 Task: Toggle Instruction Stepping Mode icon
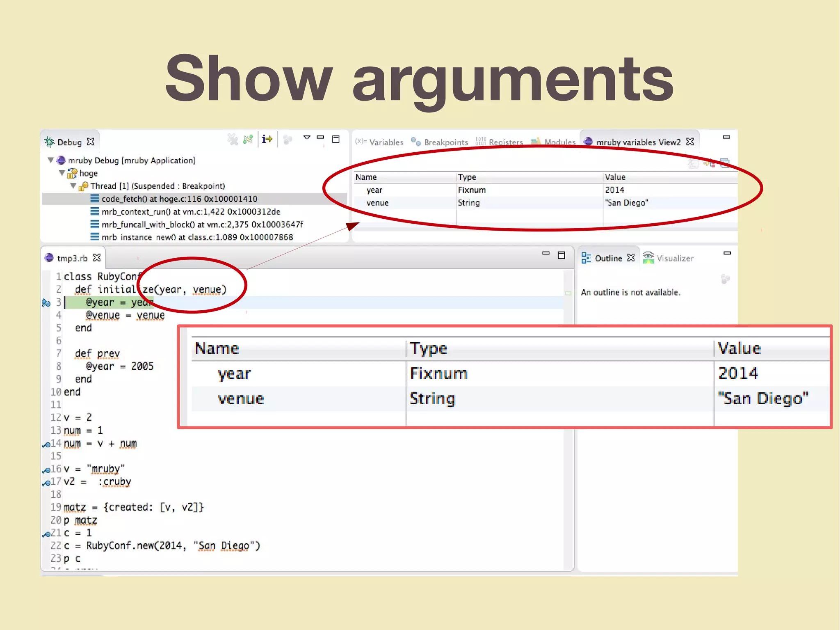coord(267,140)
